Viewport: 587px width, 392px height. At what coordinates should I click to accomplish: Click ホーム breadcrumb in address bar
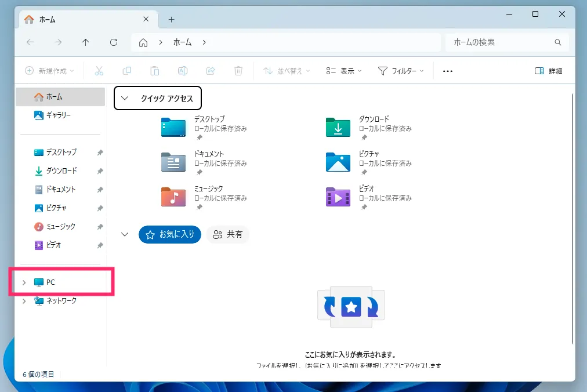(x=182, y=42)
